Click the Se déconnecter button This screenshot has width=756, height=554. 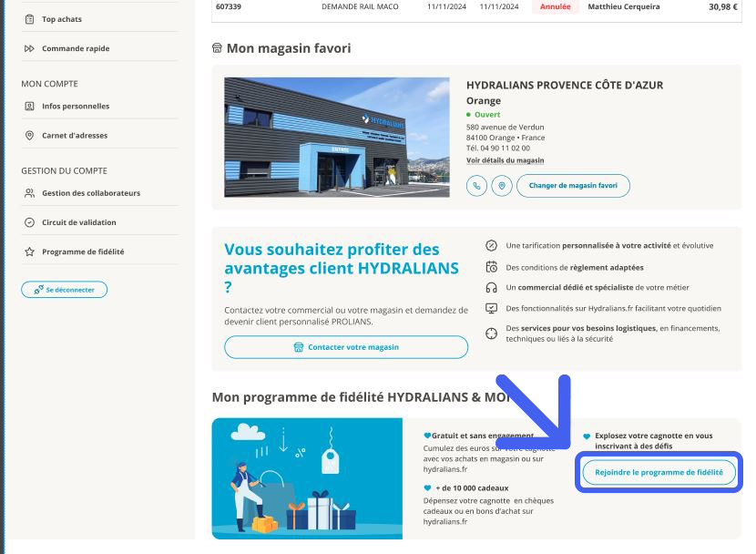(x=64, y=289)
